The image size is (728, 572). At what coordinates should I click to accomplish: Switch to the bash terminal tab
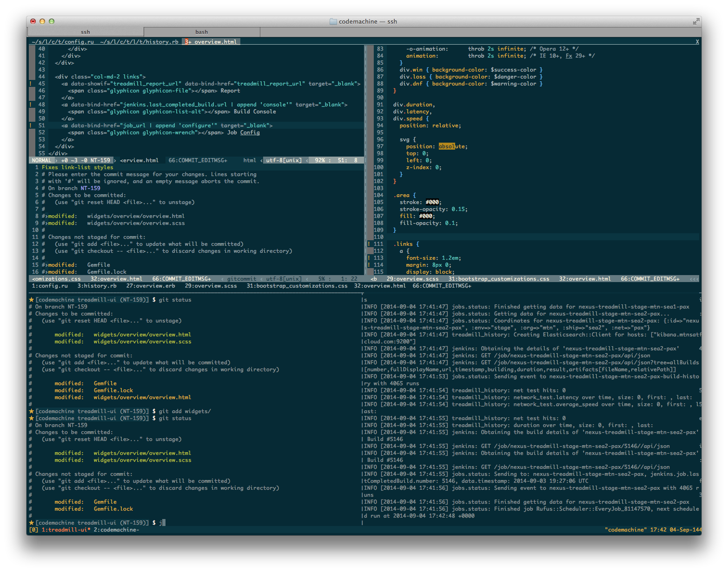[x=202, y=32]
